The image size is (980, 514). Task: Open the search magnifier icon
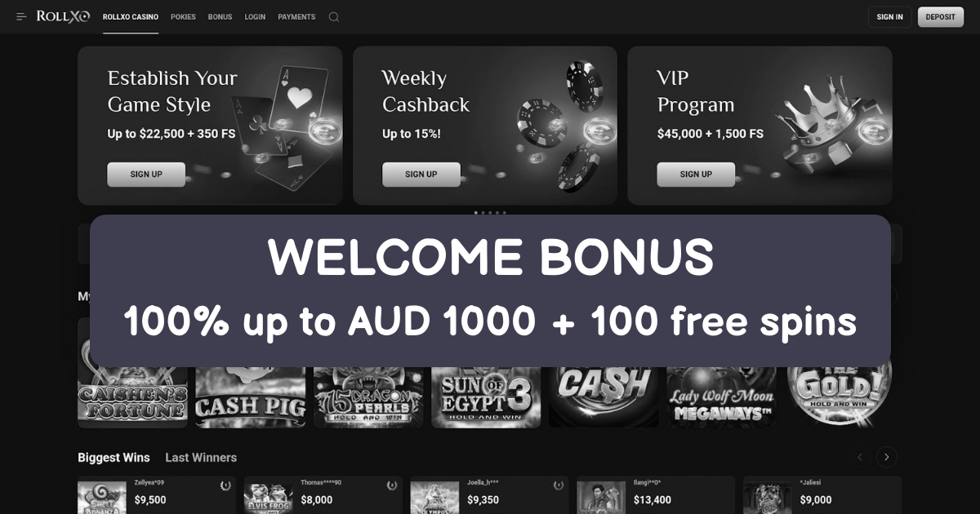tap(333, 16)
